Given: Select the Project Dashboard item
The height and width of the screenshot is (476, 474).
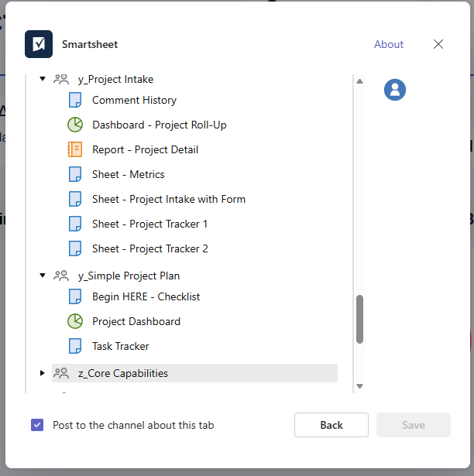Looking at the screenshot, I should (x=136, y=321).
